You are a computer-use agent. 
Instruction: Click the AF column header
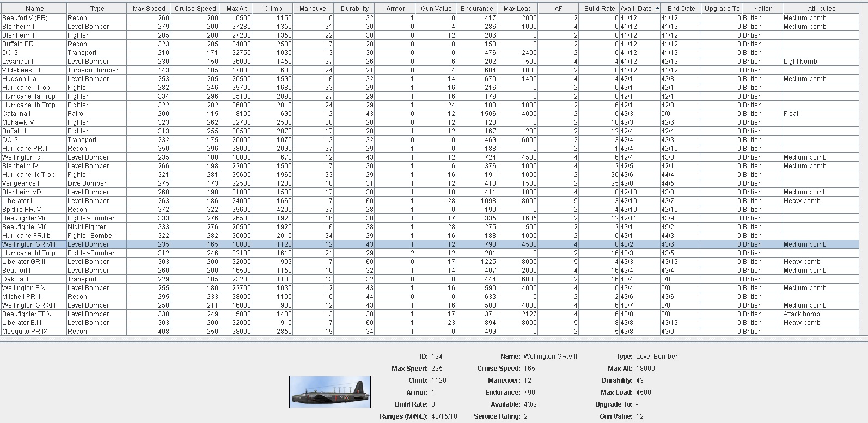point(559,8)
